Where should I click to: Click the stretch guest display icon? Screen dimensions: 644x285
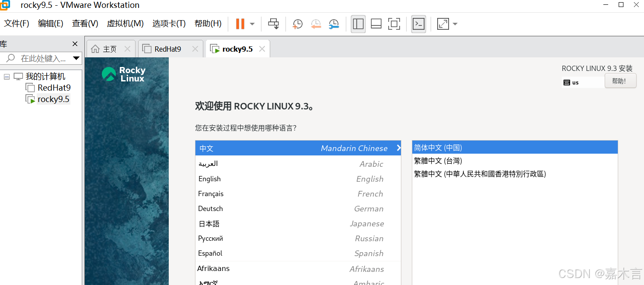(443, 24)
